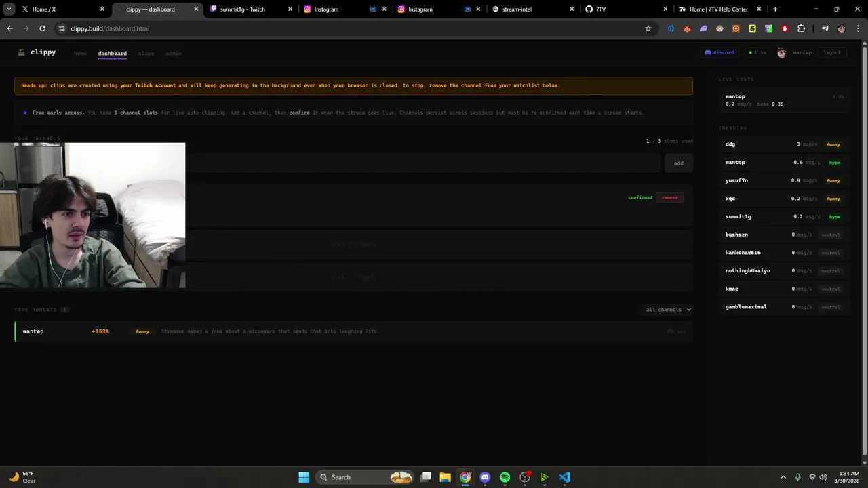Select nothingb4kaiyo in the trending list
The height and width of the screenshot is (488, 868).
783,270
